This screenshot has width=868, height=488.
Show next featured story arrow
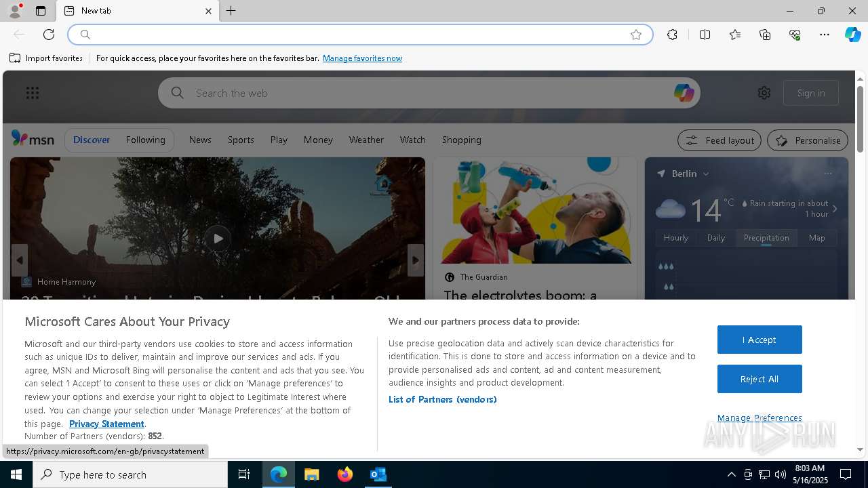(x=416, y=260)
